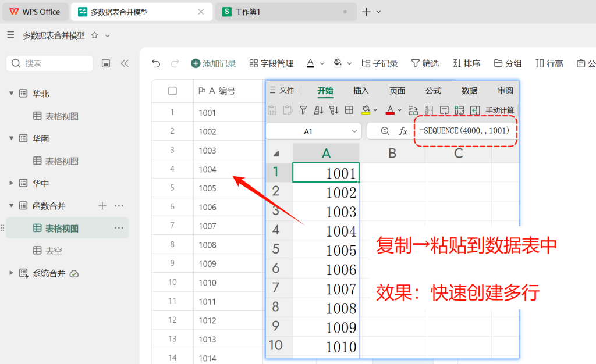Click the funnel filter icon in spreadsheet
This screenshot has width=596, height=364.
pos(303,110)
